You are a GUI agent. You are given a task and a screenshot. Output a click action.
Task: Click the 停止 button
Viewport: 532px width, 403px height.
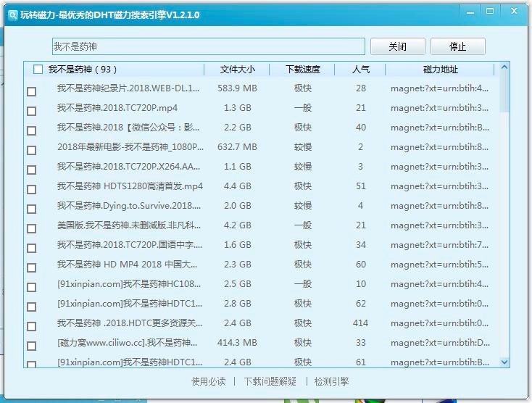(x=457, y=46)
